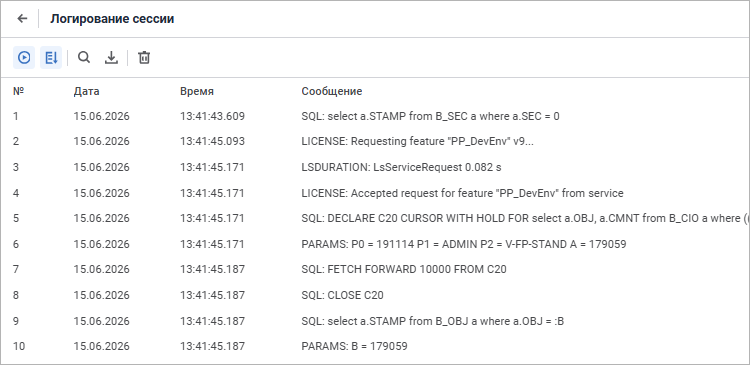Select 'PARAMS: B = 179059' message
Image resolution: width=750 pixels, height=365 pixels.
354,346
